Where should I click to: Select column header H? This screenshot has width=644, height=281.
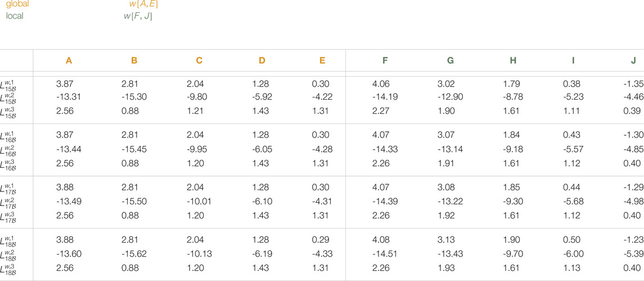coord(513,60)
